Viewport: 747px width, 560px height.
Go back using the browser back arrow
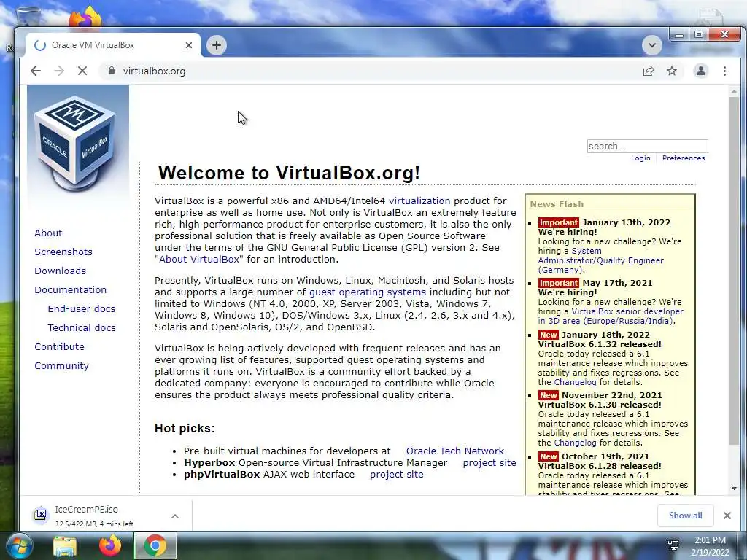coord(36,71)
